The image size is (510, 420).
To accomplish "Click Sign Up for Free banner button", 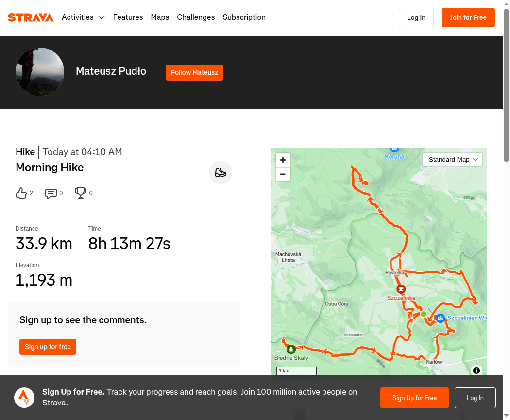I will [414, 398].
